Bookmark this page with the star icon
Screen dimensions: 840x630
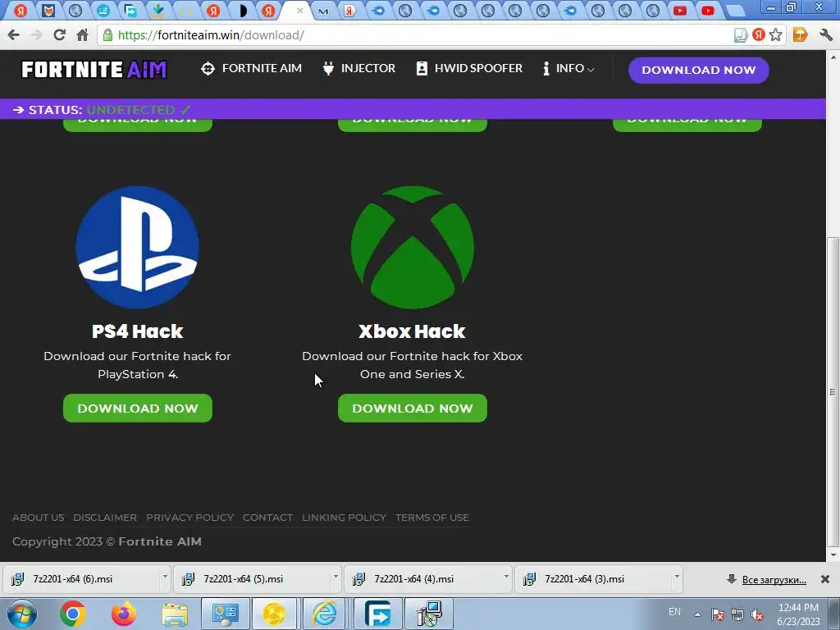pyautogui.click(x=776, y=35)
